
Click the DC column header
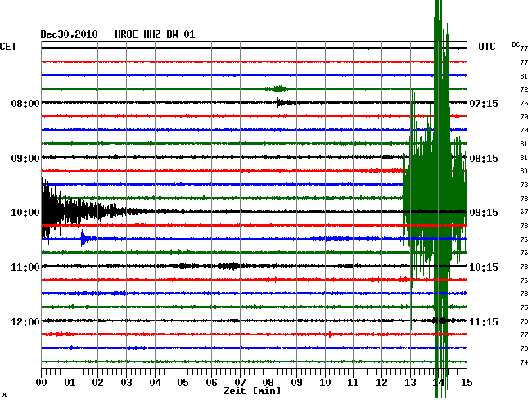pos(516,44)
